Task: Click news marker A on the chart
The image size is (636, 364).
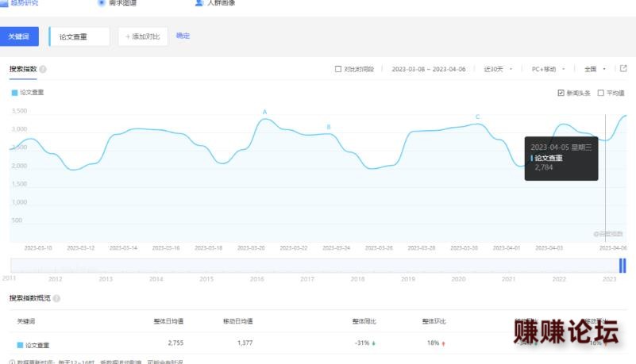Action: pos(265,112)
